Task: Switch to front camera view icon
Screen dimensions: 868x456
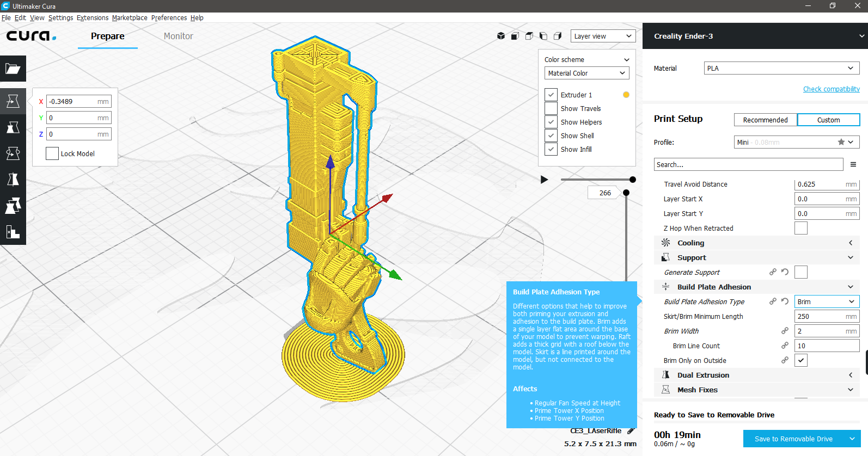Action: [515, 36]
